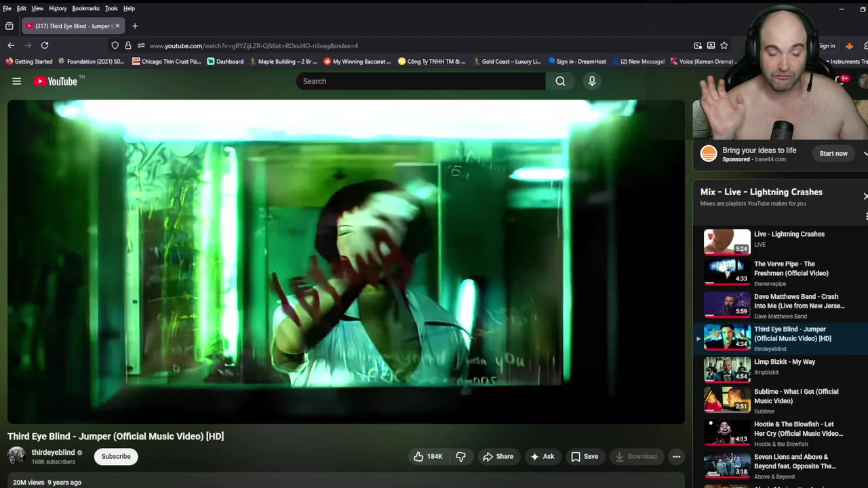Open Firefox tab overview button
Screen dimensions: 868x488
point(9,26)
